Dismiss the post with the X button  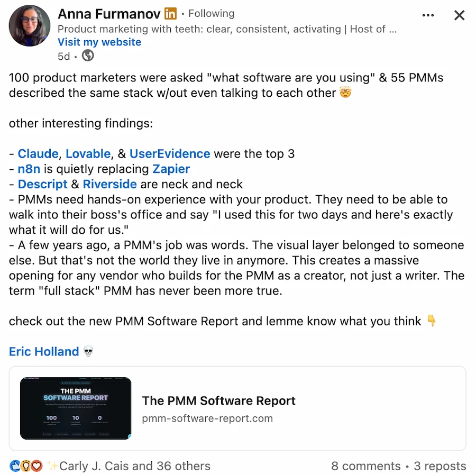point(459,15)
